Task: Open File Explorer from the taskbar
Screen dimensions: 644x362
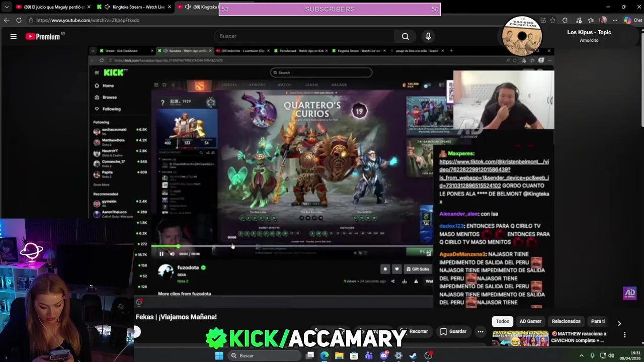Action: click(339, 355)
